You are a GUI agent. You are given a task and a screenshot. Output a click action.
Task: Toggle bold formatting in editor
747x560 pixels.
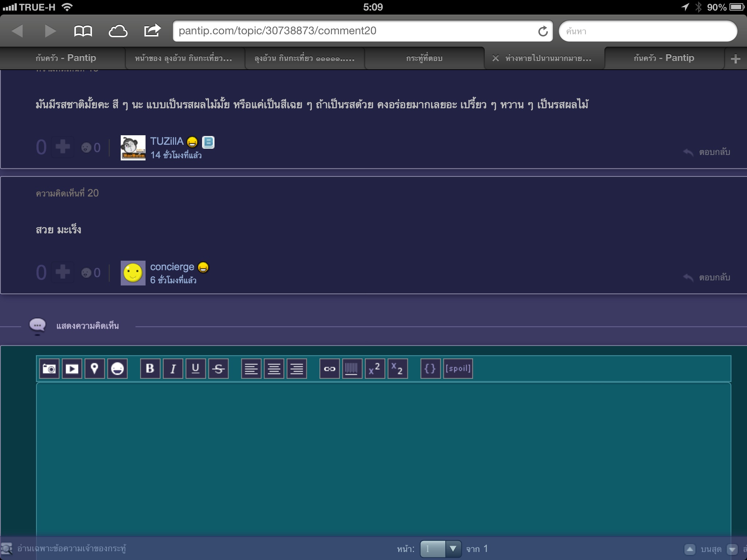coord(150,369)
